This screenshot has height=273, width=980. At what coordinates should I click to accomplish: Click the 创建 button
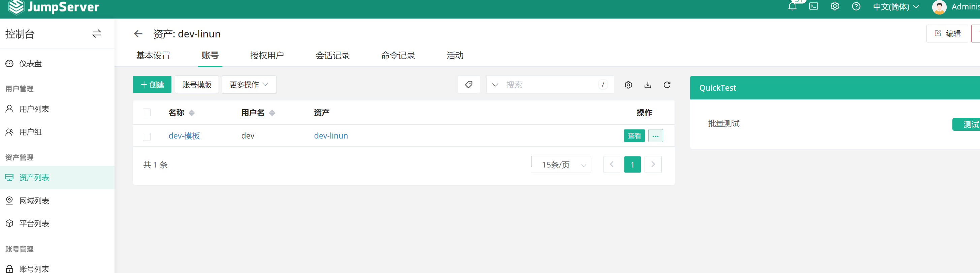tap(152, 85)
